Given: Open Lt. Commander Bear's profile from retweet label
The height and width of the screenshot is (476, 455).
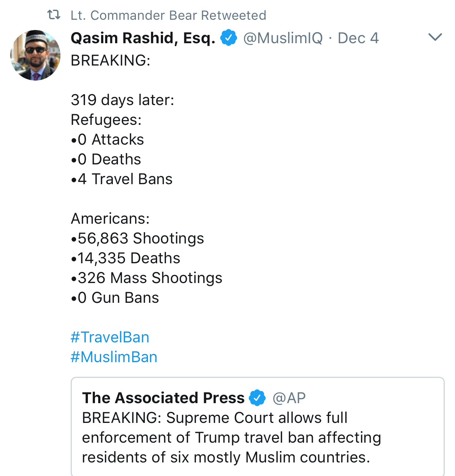Looking at the screenshot, I should [168, 15].
